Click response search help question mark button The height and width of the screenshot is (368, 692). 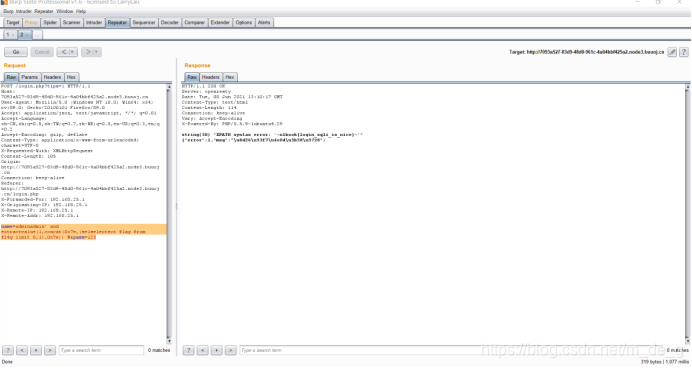(188, 350)
